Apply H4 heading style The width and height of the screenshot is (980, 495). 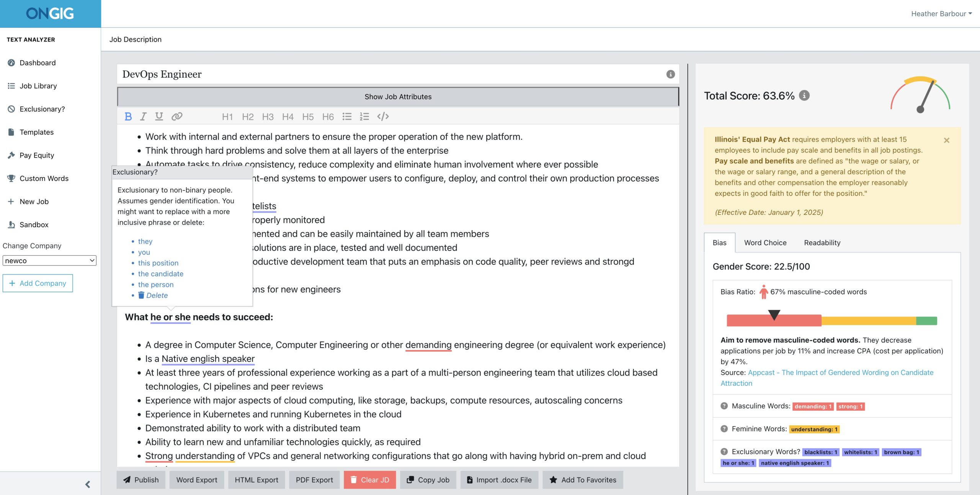287,116
